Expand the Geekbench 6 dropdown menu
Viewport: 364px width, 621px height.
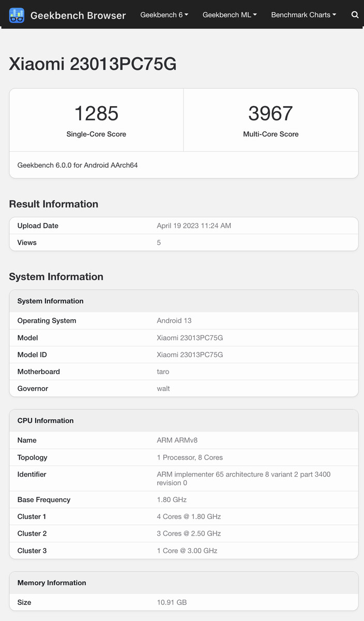[164, 15]
